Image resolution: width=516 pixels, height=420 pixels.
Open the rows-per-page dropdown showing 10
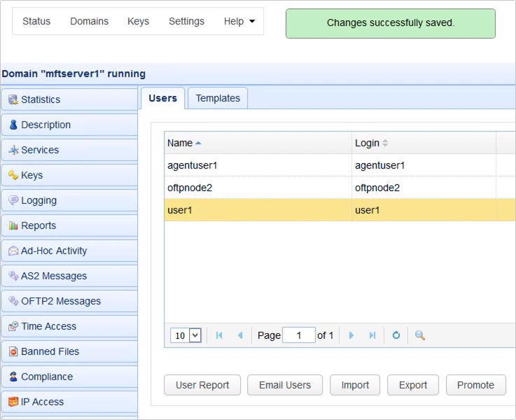coord(186,335)
